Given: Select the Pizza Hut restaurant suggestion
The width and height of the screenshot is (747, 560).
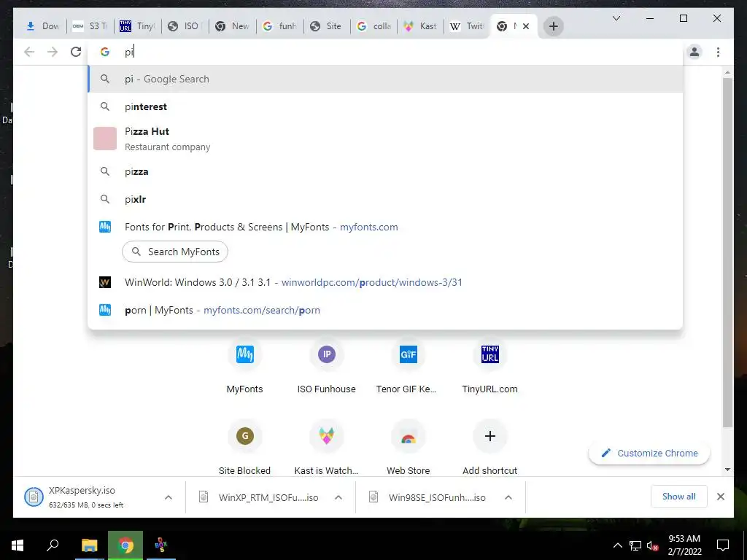Looking at the screenshot, I should (x=385, y=139).
